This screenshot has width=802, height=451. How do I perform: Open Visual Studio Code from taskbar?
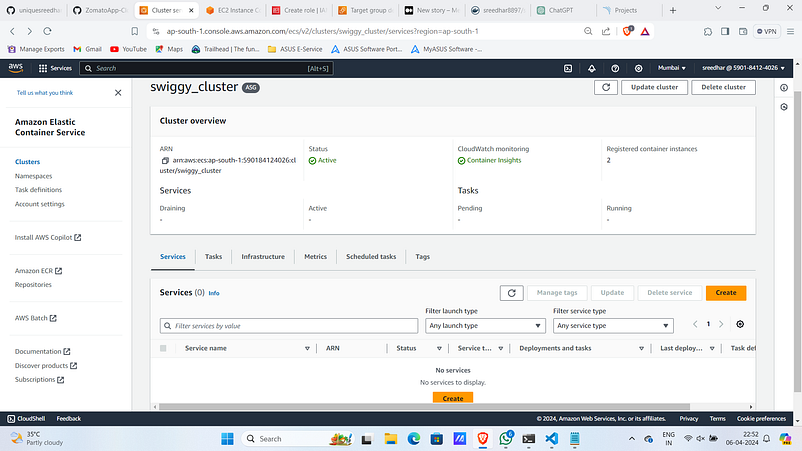551,439
